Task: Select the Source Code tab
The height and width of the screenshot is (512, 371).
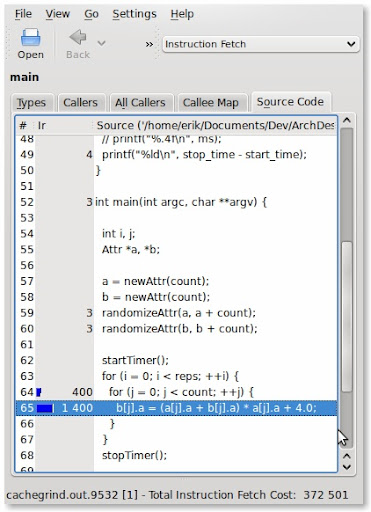Action: pos(290,102)
